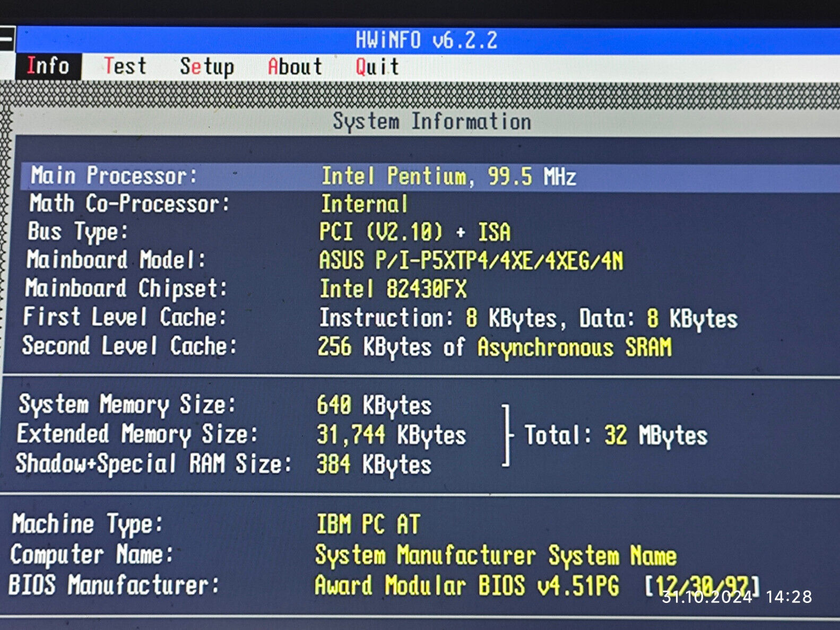840x630 pixels.
Task: Click 'Intel 82430FX' chipset value
Action: [x=393, y=290]
